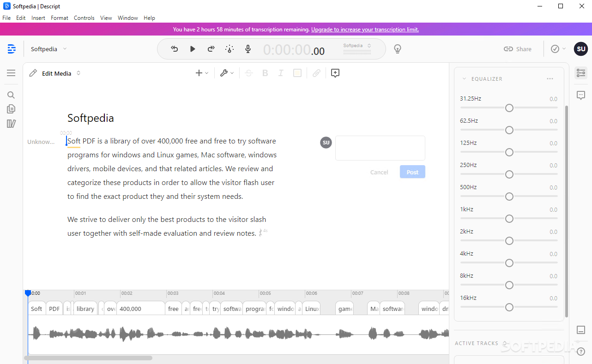Click the link attachment icon
592x364 pixels.
click(x=316, y=73)
